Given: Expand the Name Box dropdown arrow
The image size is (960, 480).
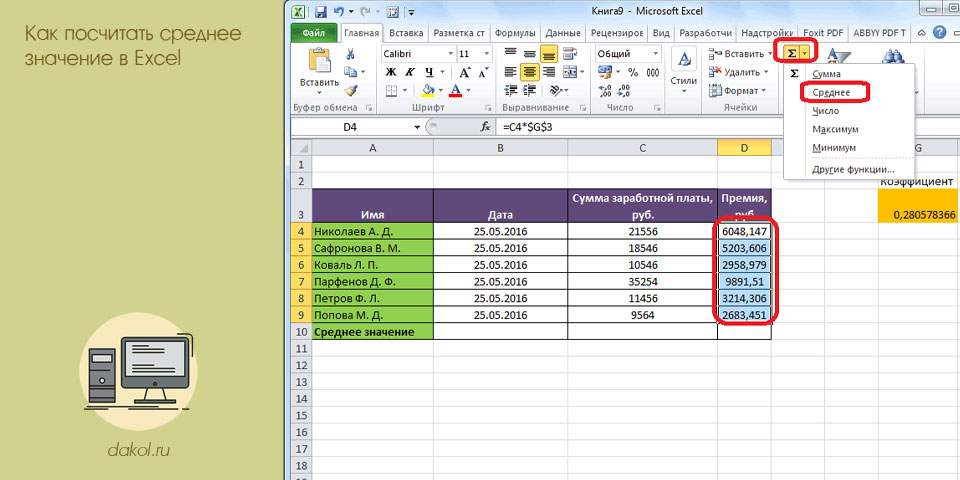Looking at the screenshot, I should coord(418,127).
